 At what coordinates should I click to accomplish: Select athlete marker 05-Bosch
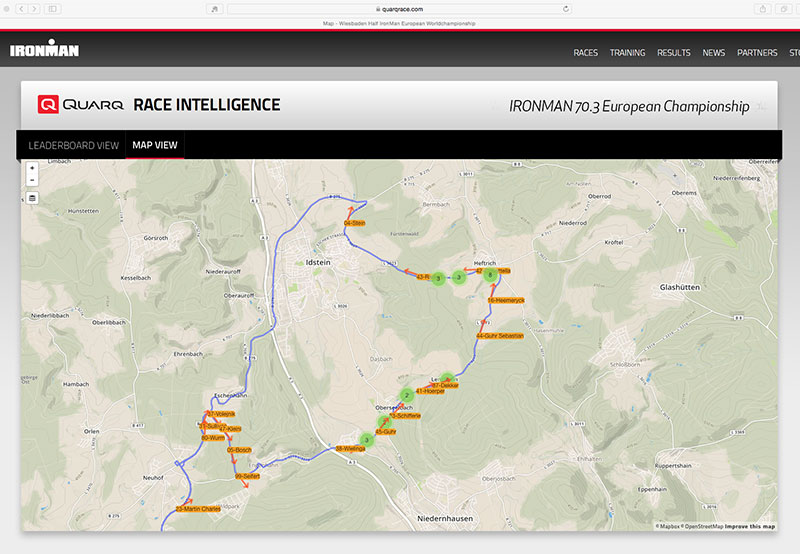239,450
